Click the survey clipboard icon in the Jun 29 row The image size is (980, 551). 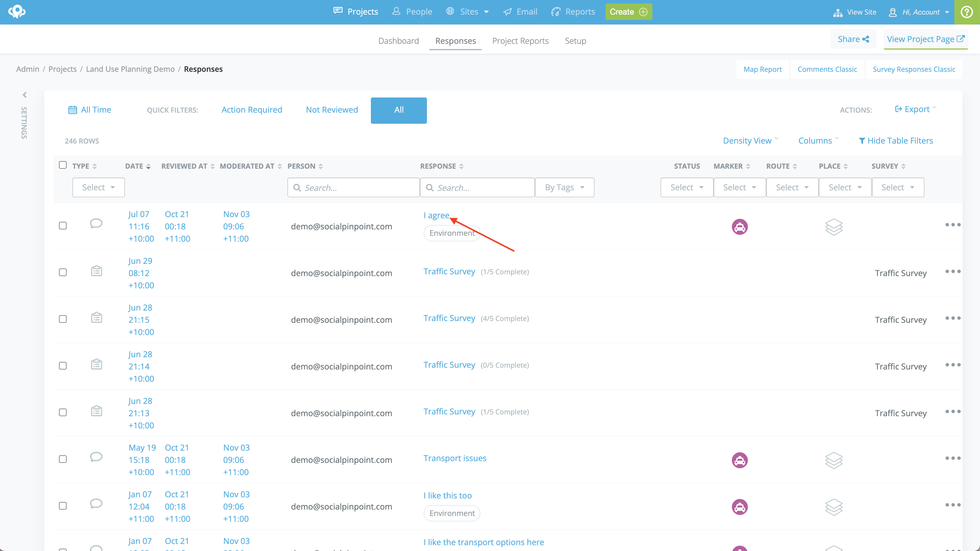coord(96,271)
